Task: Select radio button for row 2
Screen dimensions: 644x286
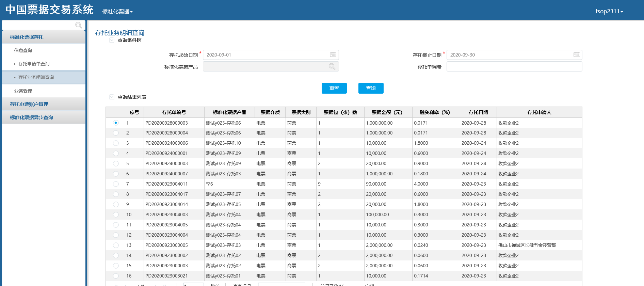Action: [116, 133]
